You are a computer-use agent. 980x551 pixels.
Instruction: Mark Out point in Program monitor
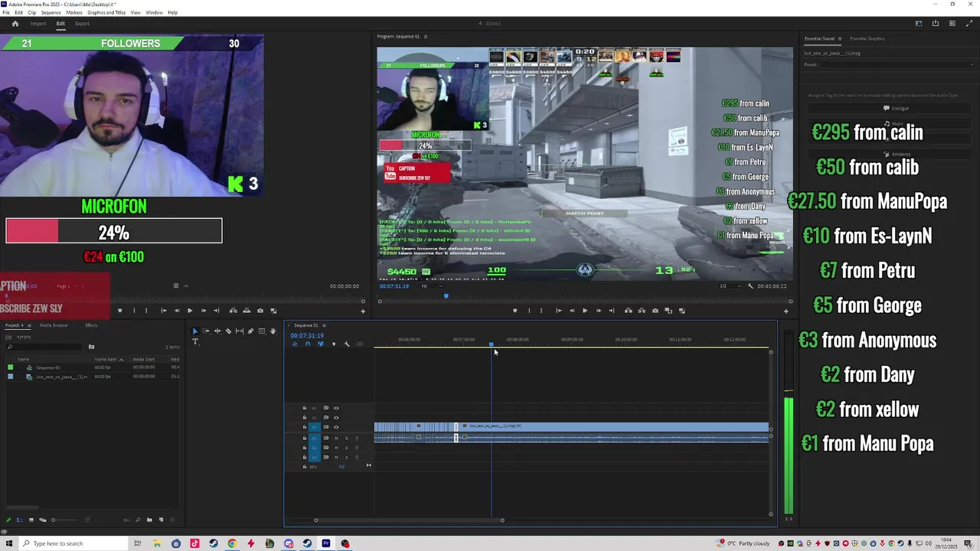coord(541,311)
